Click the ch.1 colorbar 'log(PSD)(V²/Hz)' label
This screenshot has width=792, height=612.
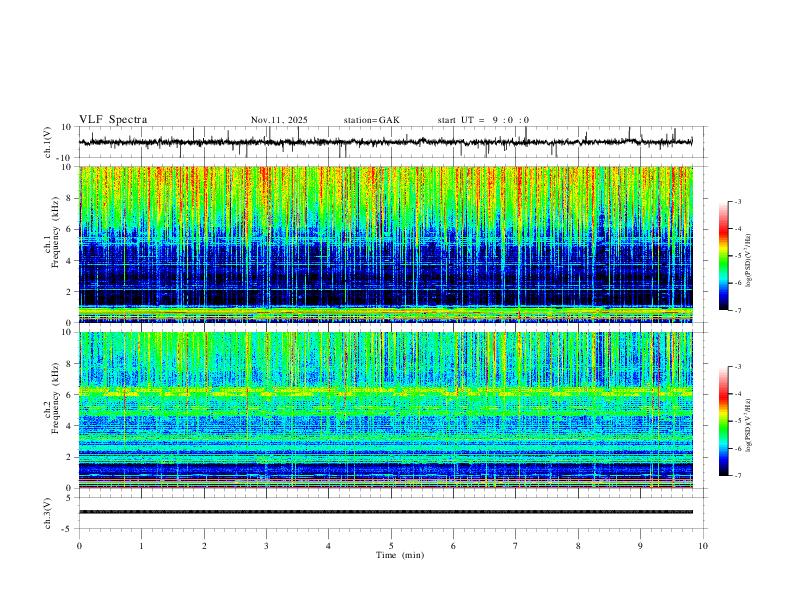click(x=748, y=261)
